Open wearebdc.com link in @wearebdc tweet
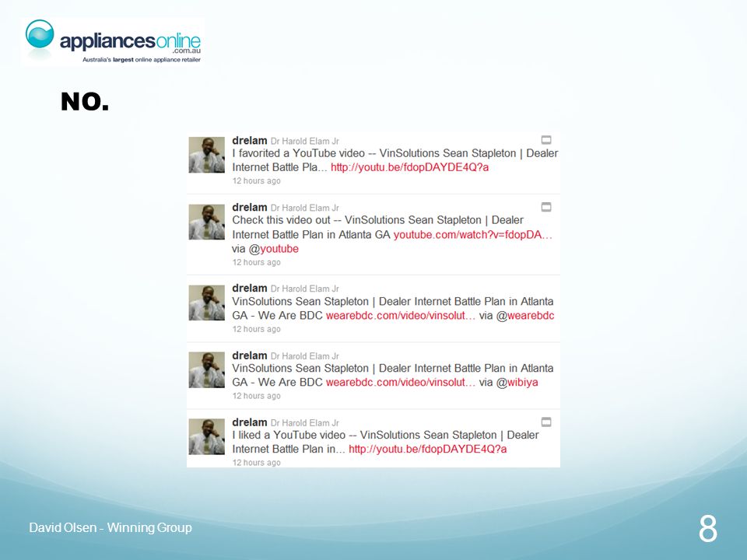 pos(401,315)
